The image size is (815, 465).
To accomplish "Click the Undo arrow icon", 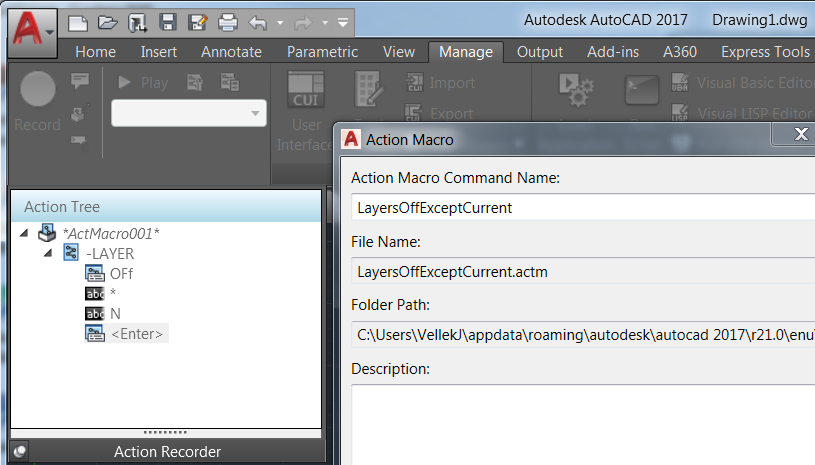I will tap(257, 21).
